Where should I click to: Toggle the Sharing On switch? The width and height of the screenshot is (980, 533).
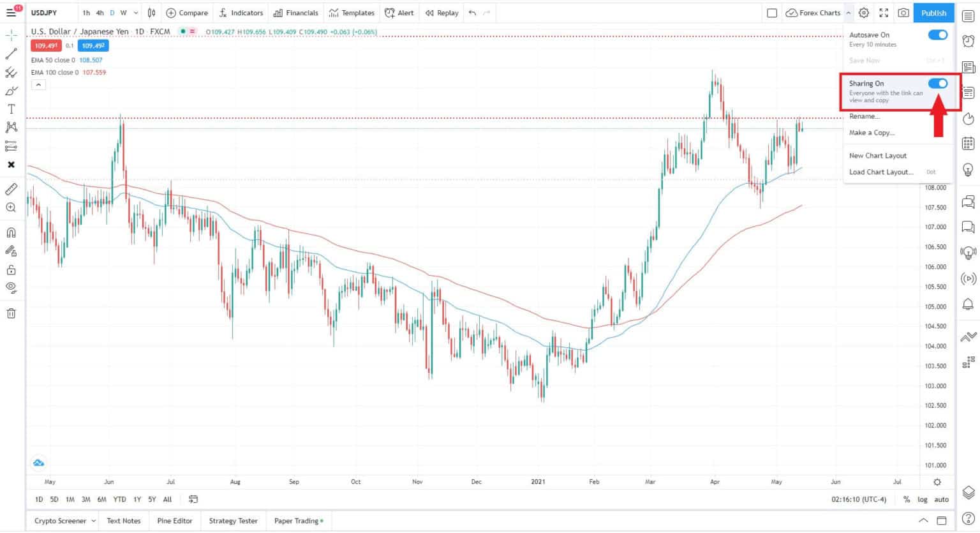coord(937,83)
